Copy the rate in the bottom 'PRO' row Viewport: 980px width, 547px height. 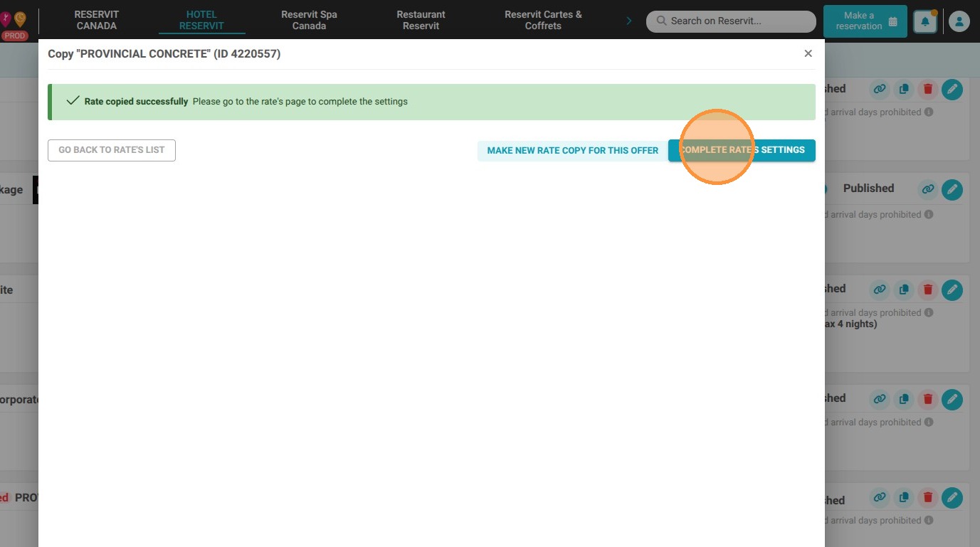click(904, 497)
